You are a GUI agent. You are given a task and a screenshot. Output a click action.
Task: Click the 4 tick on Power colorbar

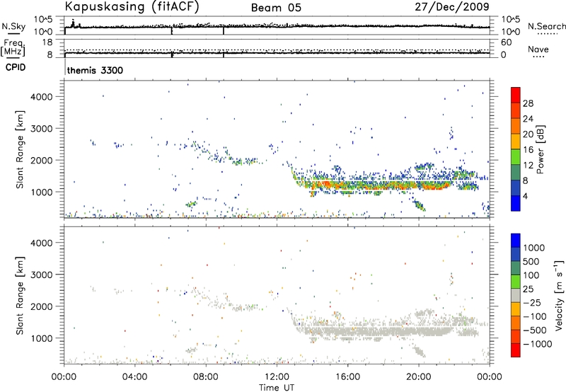(x=526, y=196)
